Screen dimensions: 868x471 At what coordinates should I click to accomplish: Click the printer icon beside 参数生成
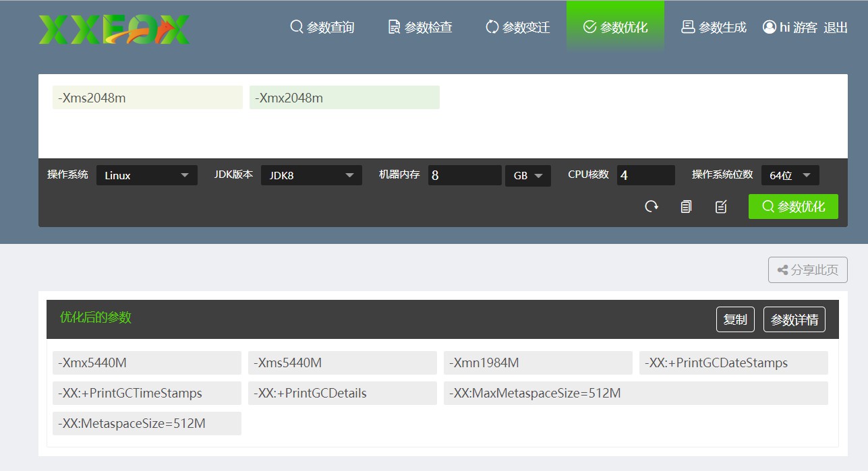[x=687, y=27]
